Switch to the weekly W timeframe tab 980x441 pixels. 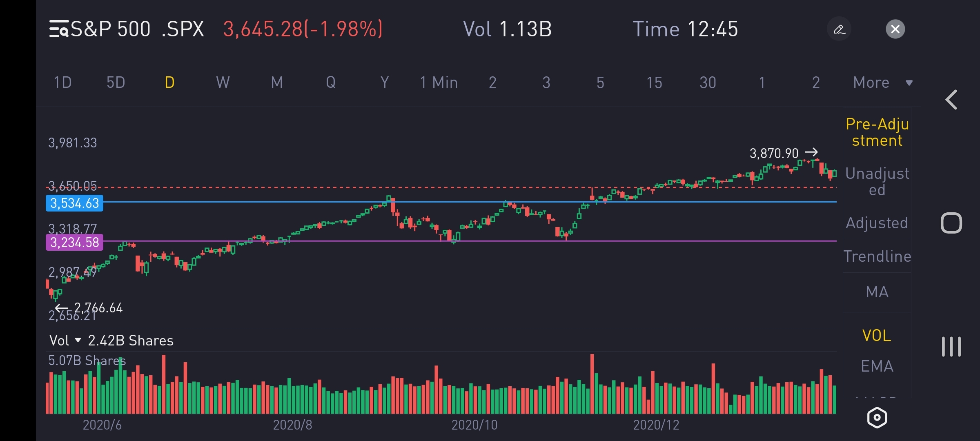223,82
